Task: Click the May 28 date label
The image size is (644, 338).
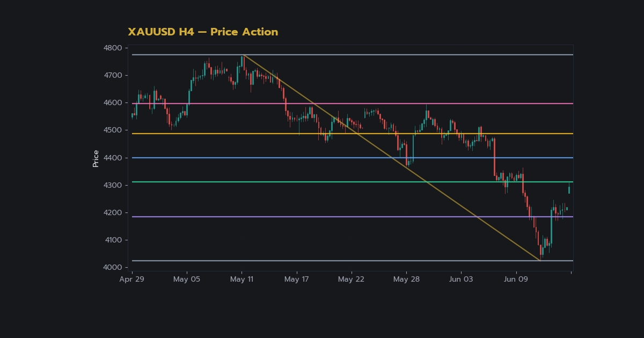Action: pos(406,280)
